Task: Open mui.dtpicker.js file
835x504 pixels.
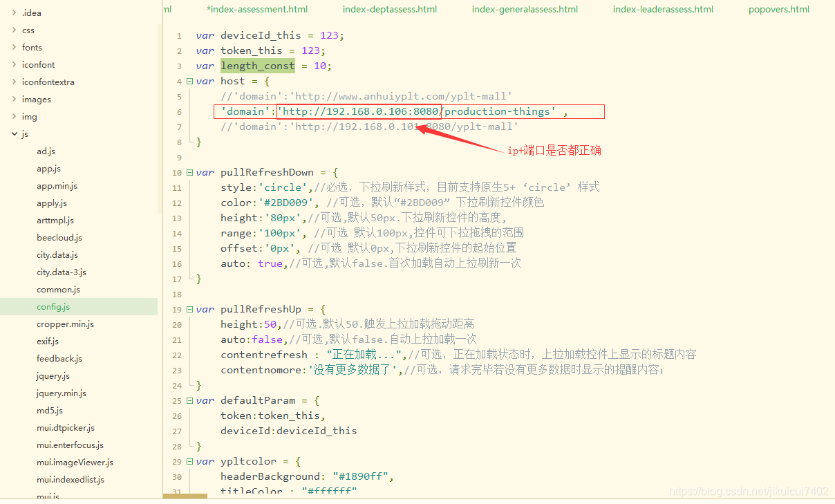Action: 66,428
